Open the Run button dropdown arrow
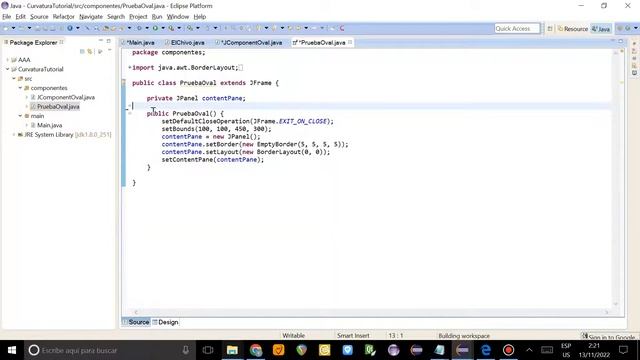Screen dimensions: 640x360 tap(163, 28)
